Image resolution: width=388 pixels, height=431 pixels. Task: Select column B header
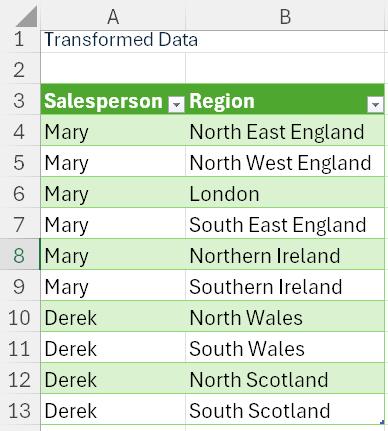point(285,16)
